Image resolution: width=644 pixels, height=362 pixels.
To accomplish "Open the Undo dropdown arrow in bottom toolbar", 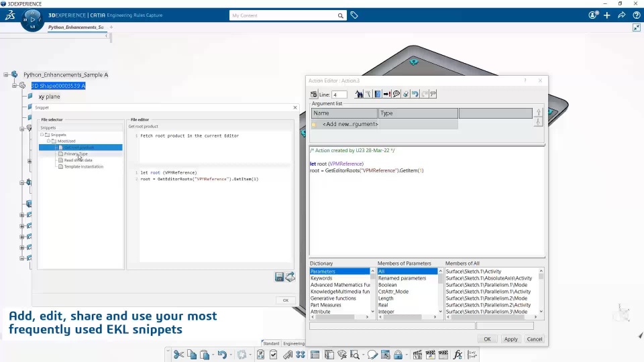I will pyautogui.click(x=230, y=355).
